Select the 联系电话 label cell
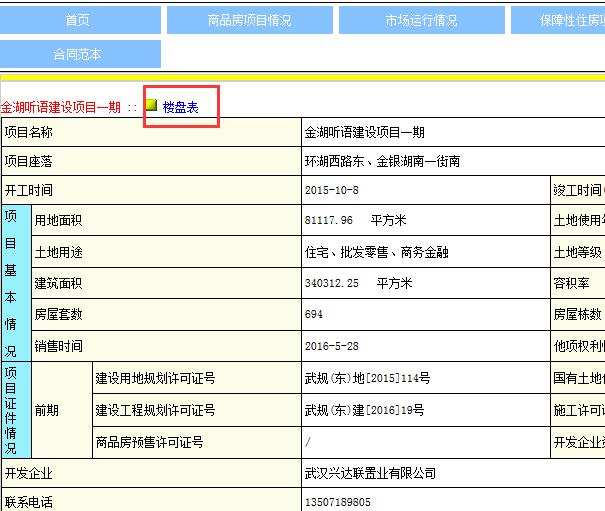 151,500
